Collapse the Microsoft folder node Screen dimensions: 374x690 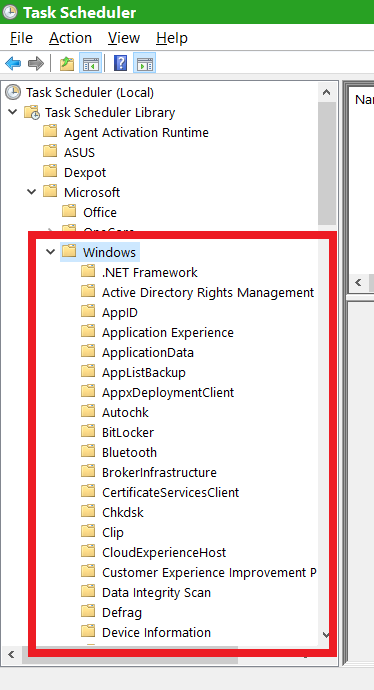(32, 192)
